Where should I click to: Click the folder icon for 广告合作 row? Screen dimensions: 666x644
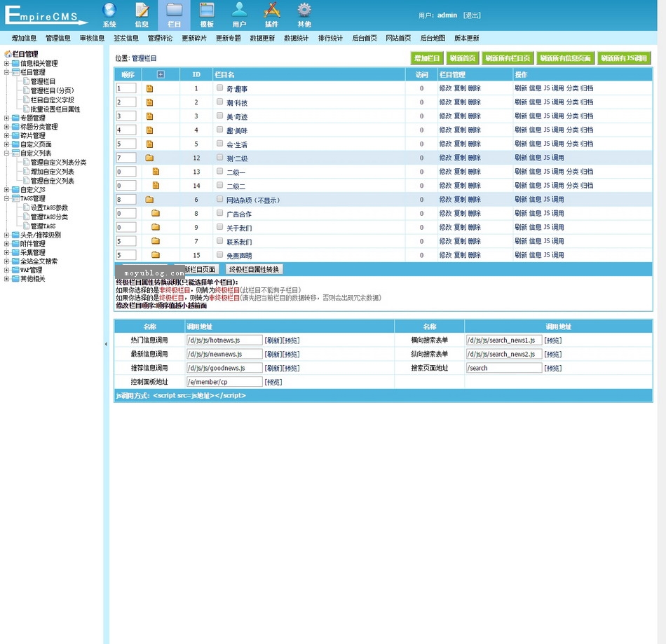(156, 213)
